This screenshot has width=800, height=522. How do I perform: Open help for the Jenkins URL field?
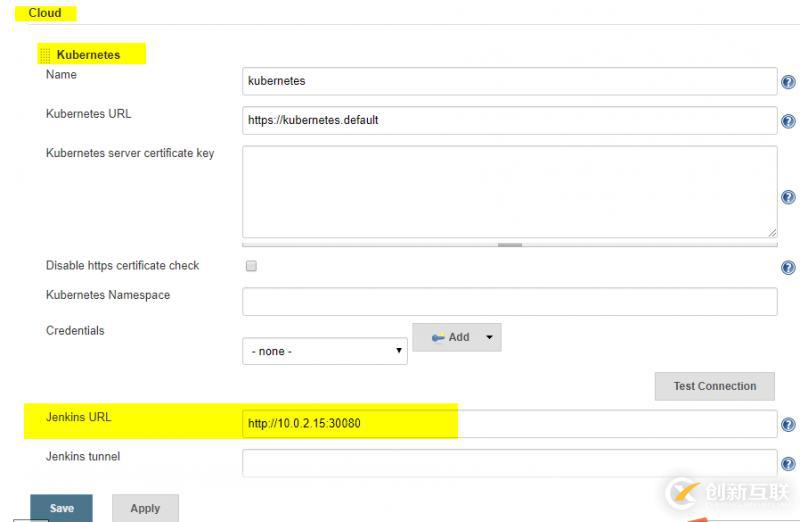click(788, 424)
